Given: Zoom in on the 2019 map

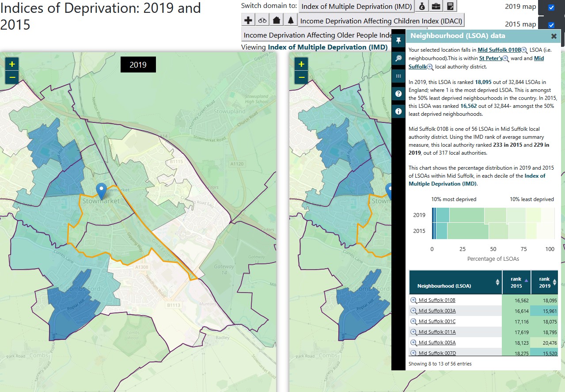Looking at the screenshot, I should point(12,64).
